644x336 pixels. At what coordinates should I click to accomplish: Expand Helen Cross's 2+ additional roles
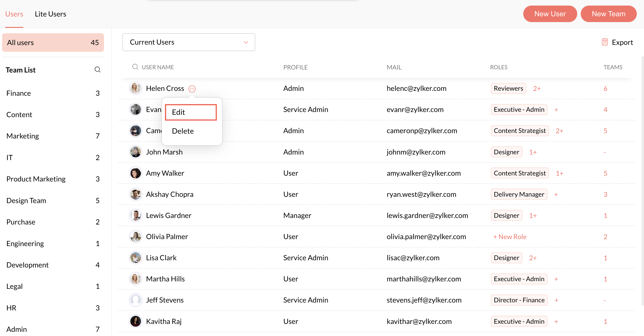click(537, 89)
